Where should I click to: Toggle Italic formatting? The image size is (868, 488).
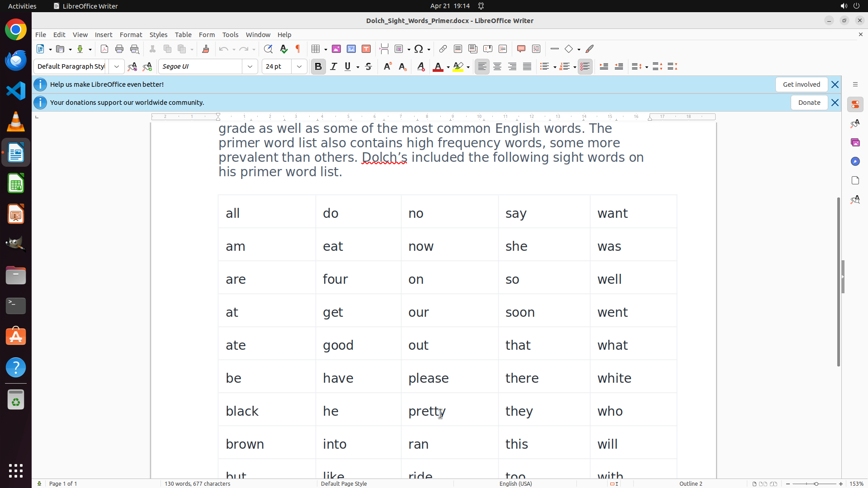[x=334, y=66]
